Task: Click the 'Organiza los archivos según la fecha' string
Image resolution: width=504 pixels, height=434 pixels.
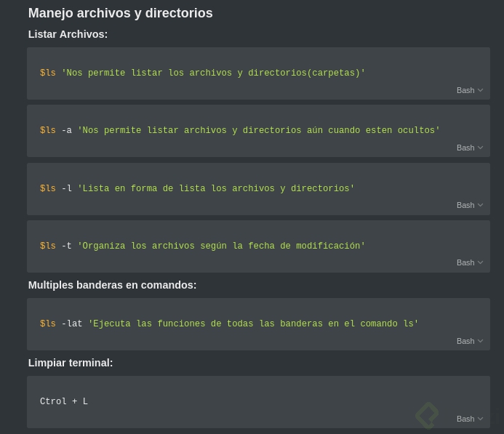Action: click(221, 246)
